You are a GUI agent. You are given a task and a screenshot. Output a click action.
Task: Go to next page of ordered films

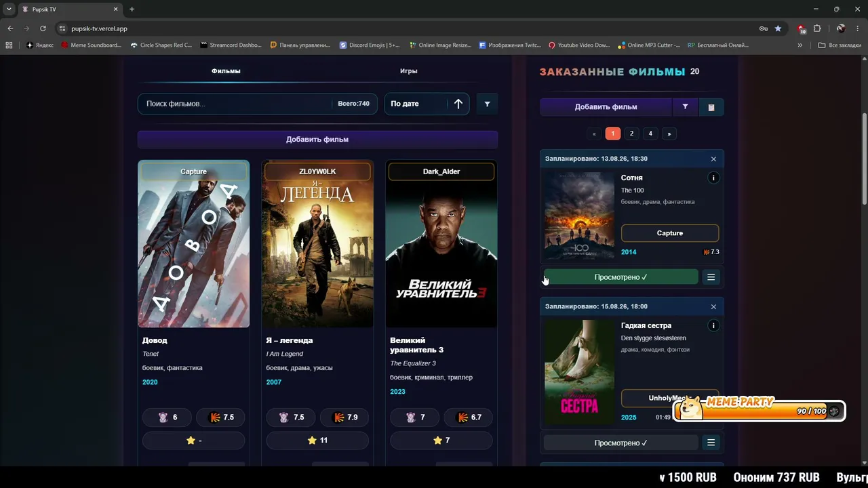669,134
